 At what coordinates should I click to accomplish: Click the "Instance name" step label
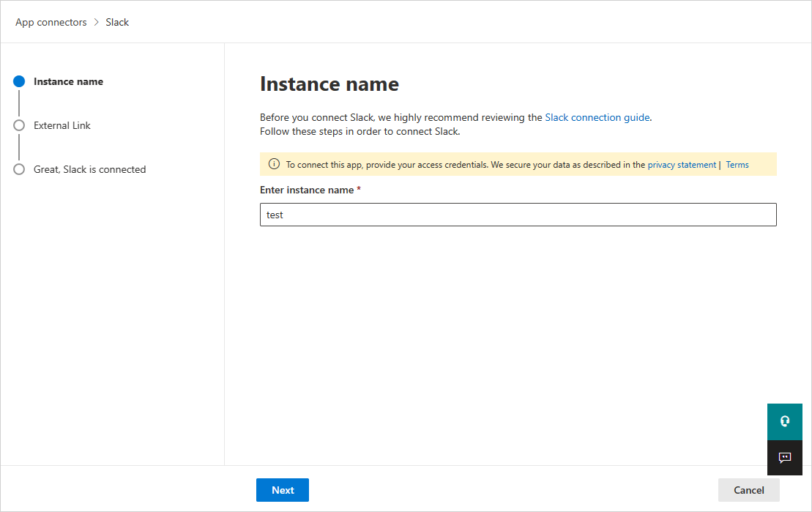coord(68,81)
